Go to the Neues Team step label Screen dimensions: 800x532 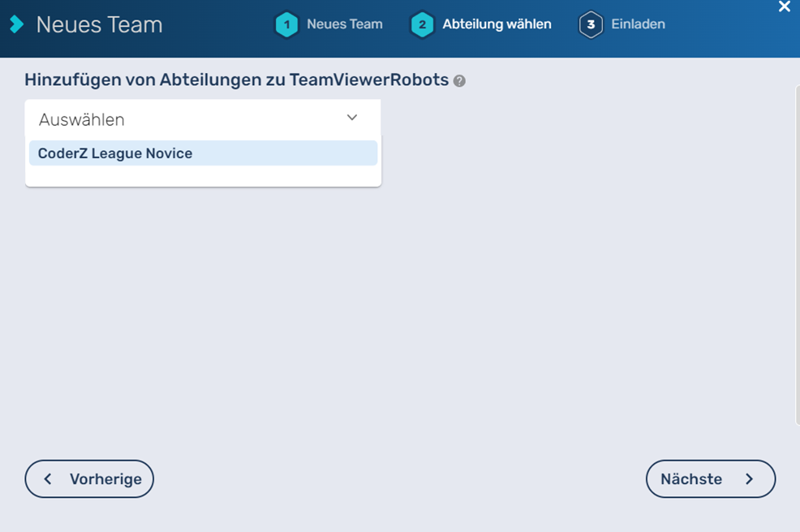point(344,24)
